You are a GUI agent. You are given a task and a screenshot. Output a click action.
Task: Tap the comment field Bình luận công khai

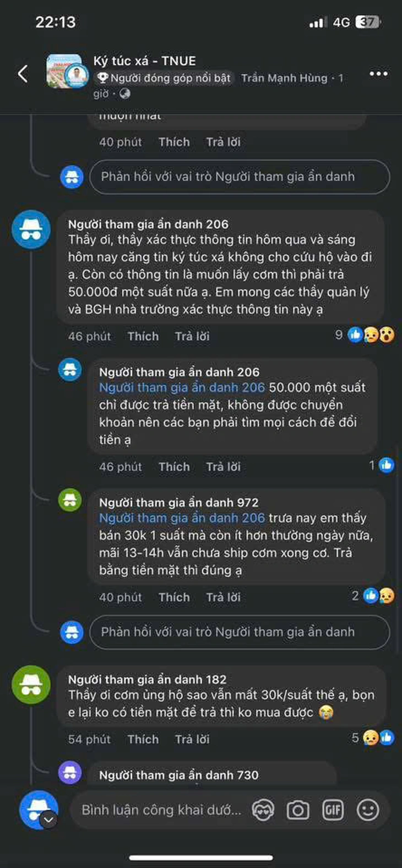click(161, 810)
